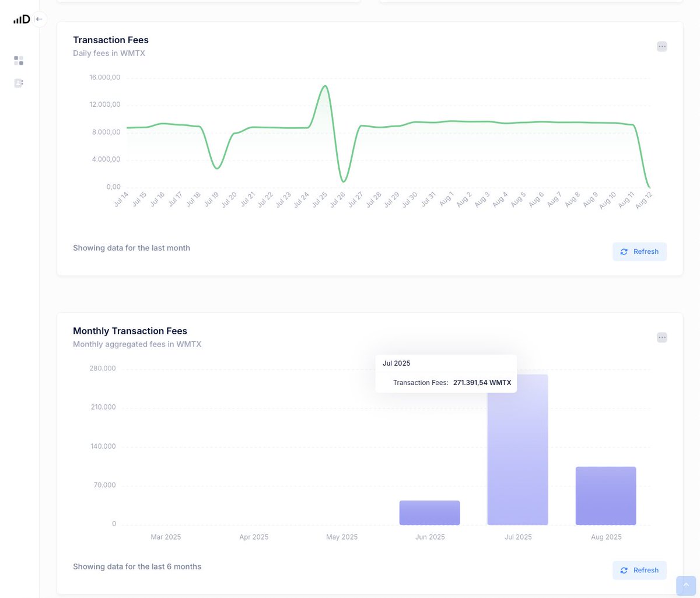Click the Monthly Transaction Fees card title
Viewport: 700px width, 598px height.
click(130, 331)
